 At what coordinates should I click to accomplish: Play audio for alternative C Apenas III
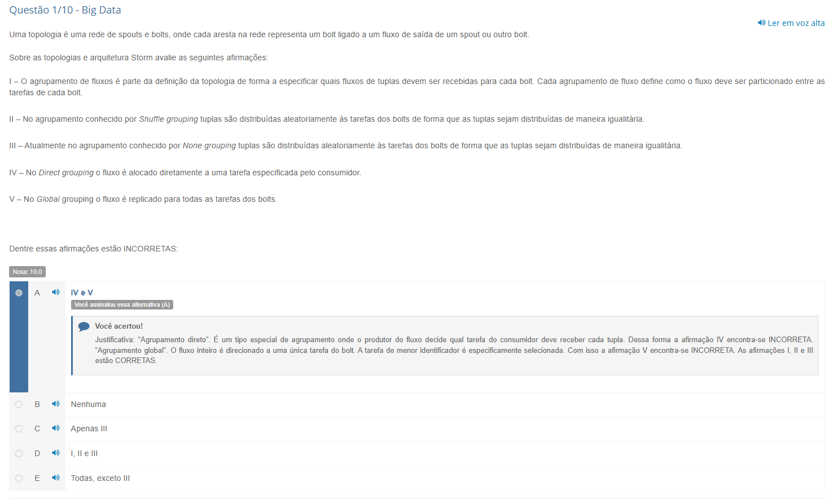click(x=56, y=428)
